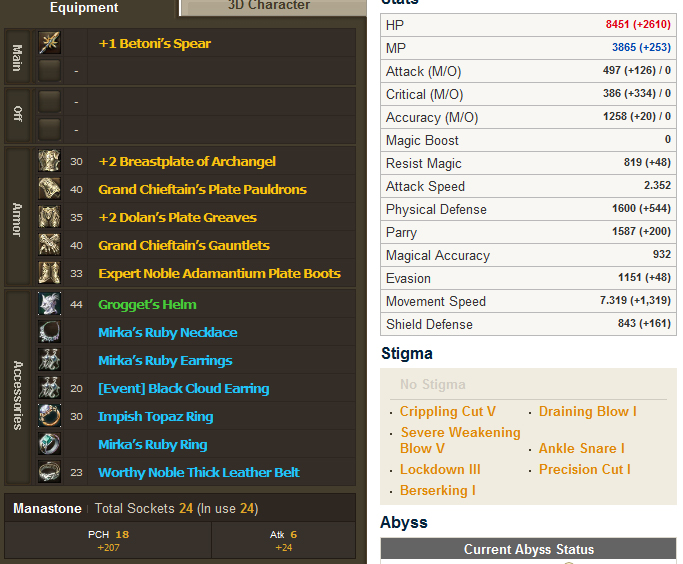Screen dimensions: 683x564
Task: Open Grand Chieftain's Gauntlets link
Action: point(184,245)
